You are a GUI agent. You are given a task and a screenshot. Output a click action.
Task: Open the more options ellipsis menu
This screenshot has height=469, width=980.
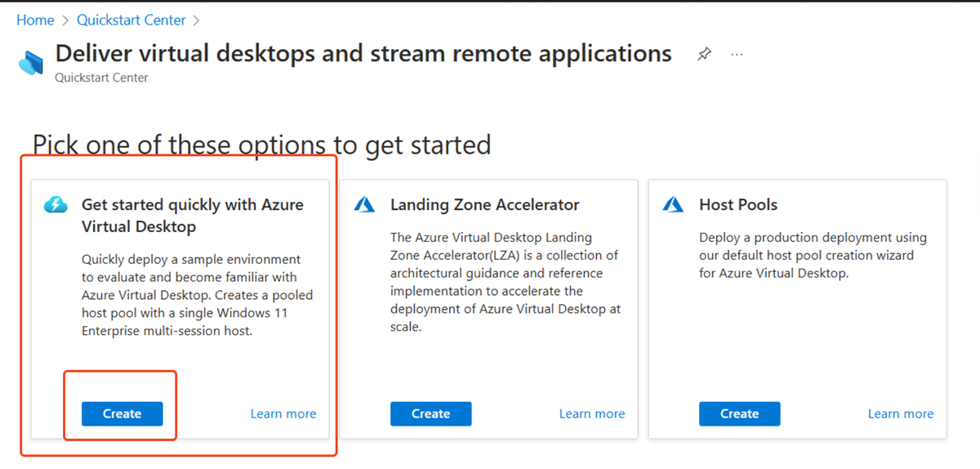point(737,55)
